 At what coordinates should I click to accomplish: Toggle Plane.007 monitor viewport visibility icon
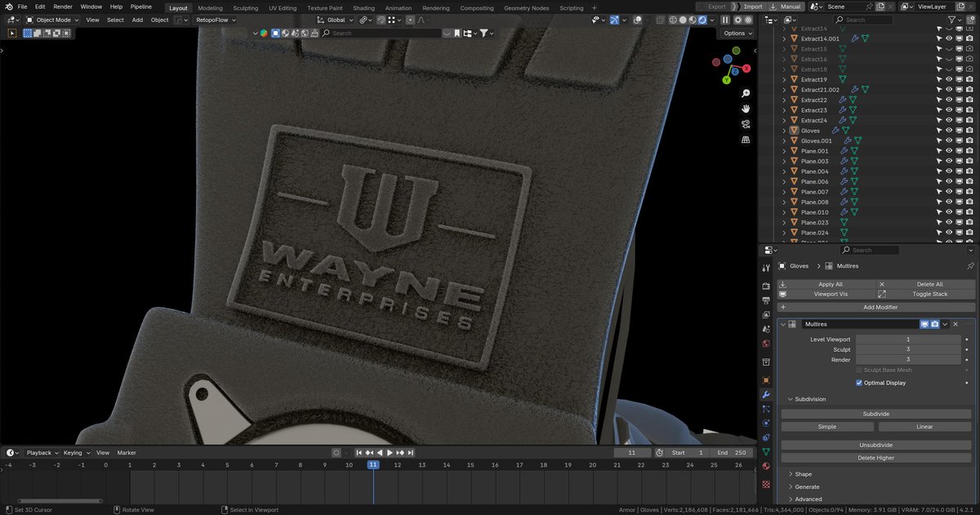click(x=960, y=192)
